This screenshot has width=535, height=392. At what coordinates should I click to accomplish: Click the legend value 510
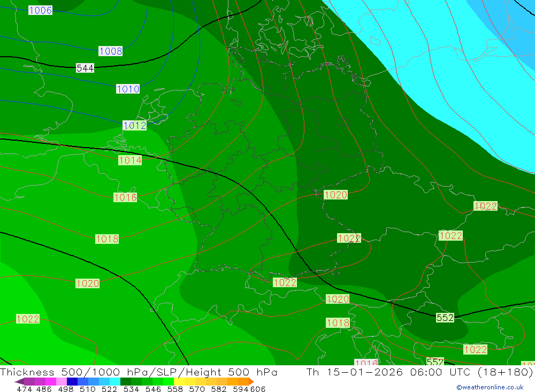(87, 389)
